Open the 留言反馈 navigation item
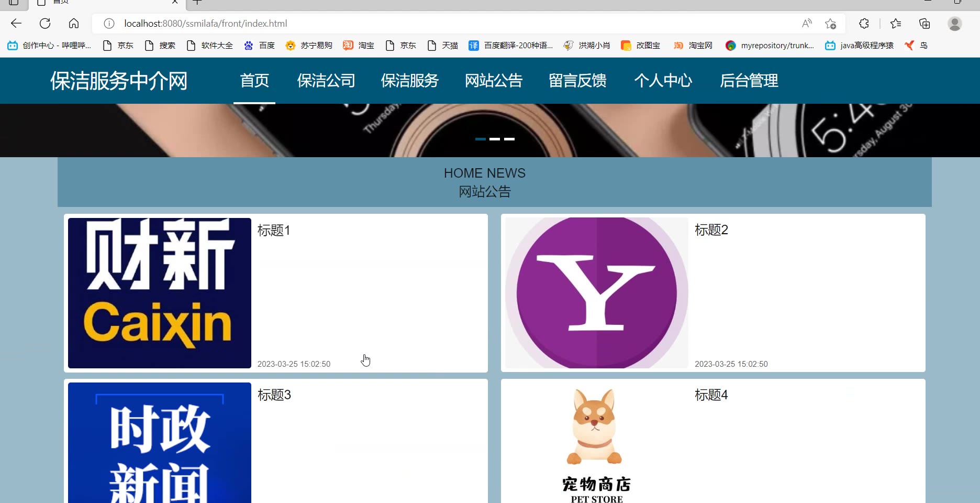This screenshot has width=980, height=503. tap(577, 81)
